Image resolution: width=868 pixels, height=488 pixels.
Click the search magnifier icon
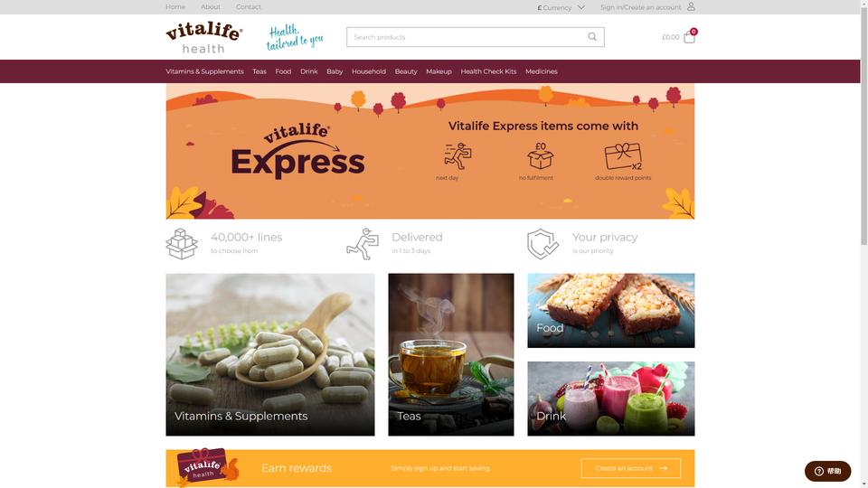tap(591, 37)
